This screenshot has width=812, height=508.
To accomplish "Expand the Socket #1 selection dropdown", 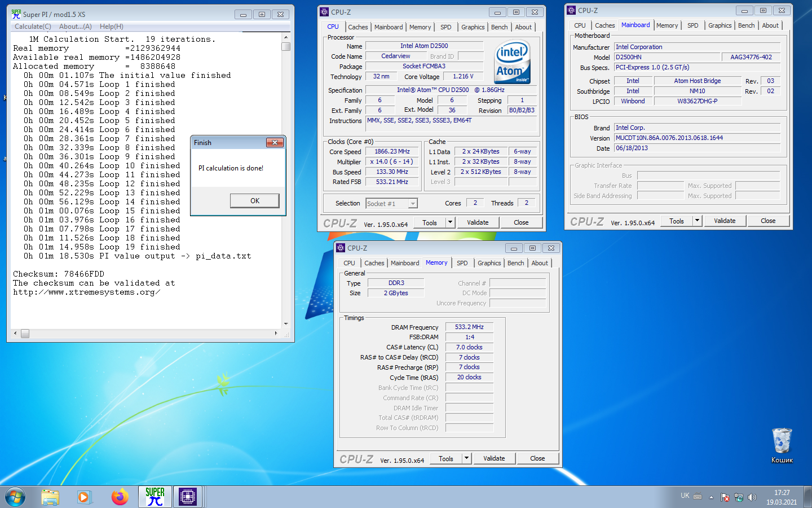I will click(413, 204).
